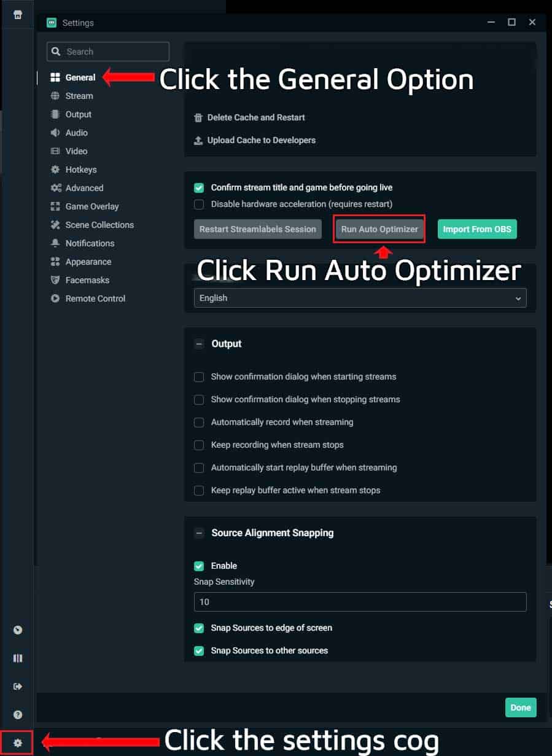Screen dimensions: 552x756
Task: Select the Appearance icon
Action: click(55, 262)
